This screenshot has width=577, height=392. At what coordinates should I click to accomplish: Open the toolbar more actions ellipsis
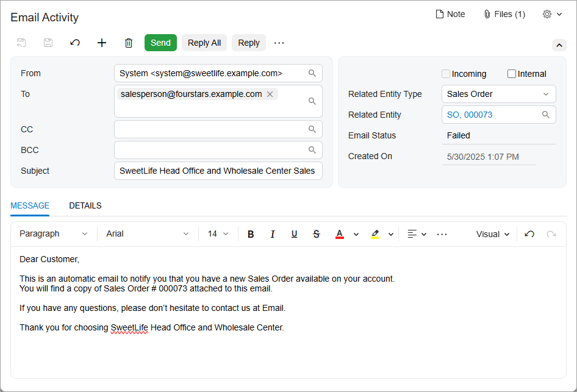coord(279,43)
